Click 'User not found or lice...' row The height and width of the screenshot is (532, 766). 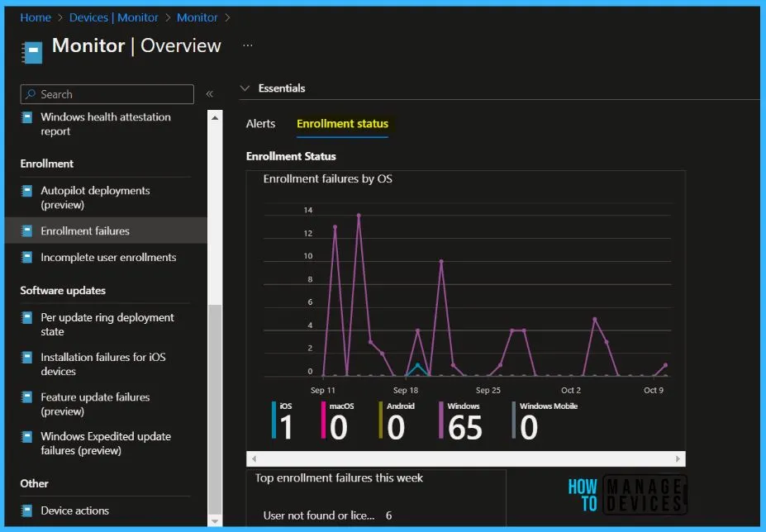point(327,515)
